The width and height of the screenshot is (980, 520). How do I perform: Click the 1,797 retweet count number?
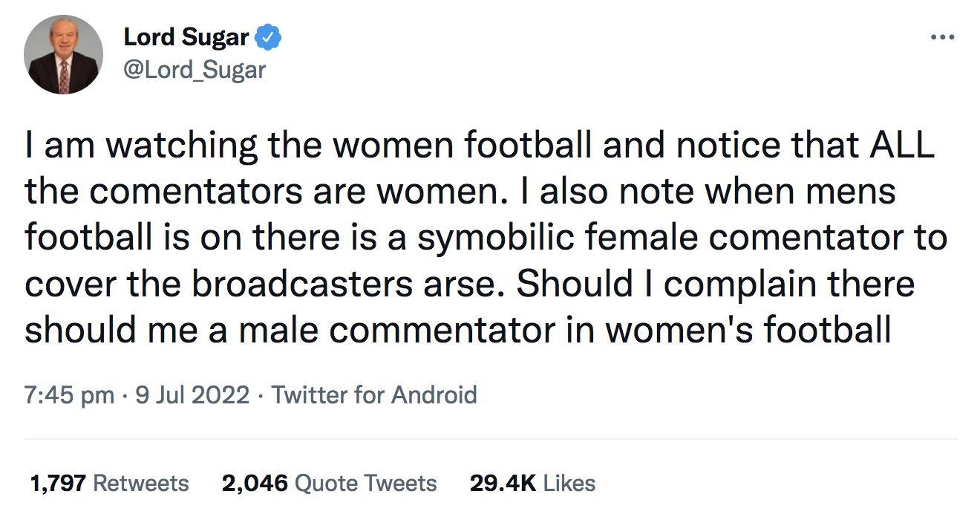click(58, 484)
